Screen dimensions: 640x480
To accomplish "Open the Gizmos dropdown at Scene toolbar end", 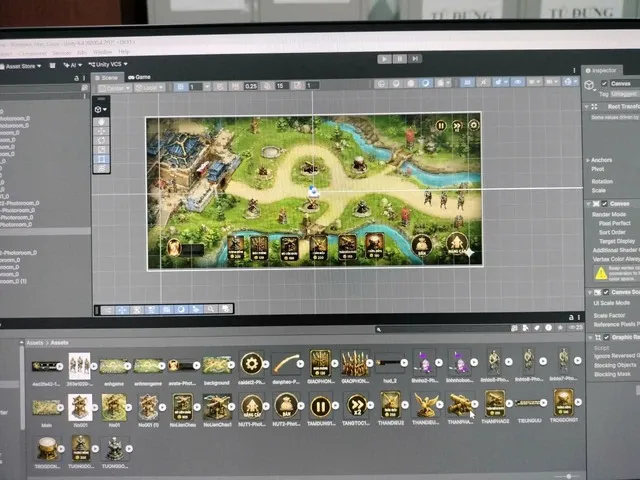I will click(571, 81).
